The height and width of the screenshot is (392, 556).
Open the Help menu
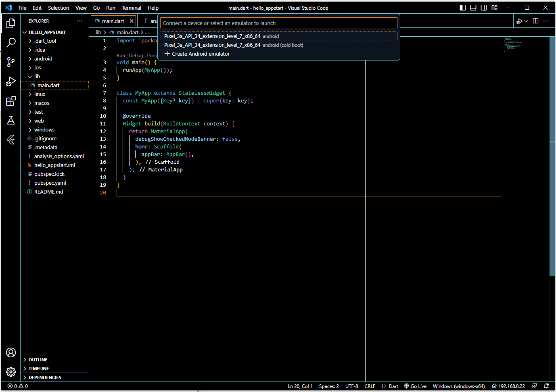point(153,8)
